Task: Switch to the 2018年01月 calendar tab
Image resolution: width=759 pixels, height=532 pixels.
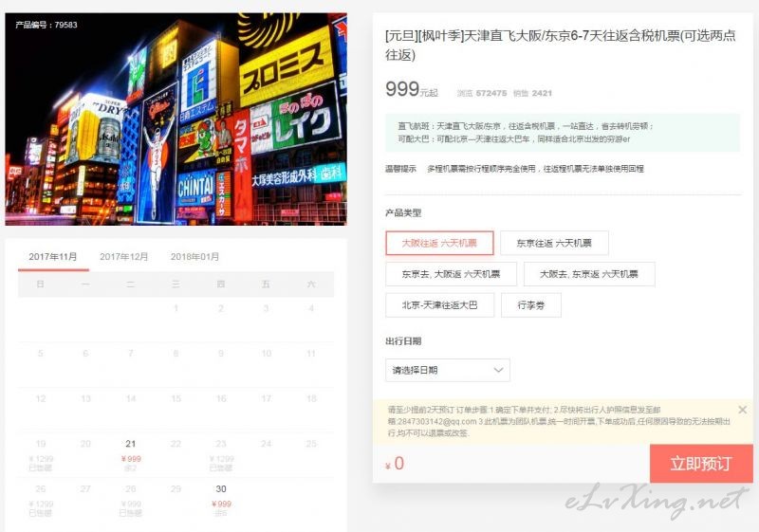Action: pyautogui.click(x=194, y=257)
